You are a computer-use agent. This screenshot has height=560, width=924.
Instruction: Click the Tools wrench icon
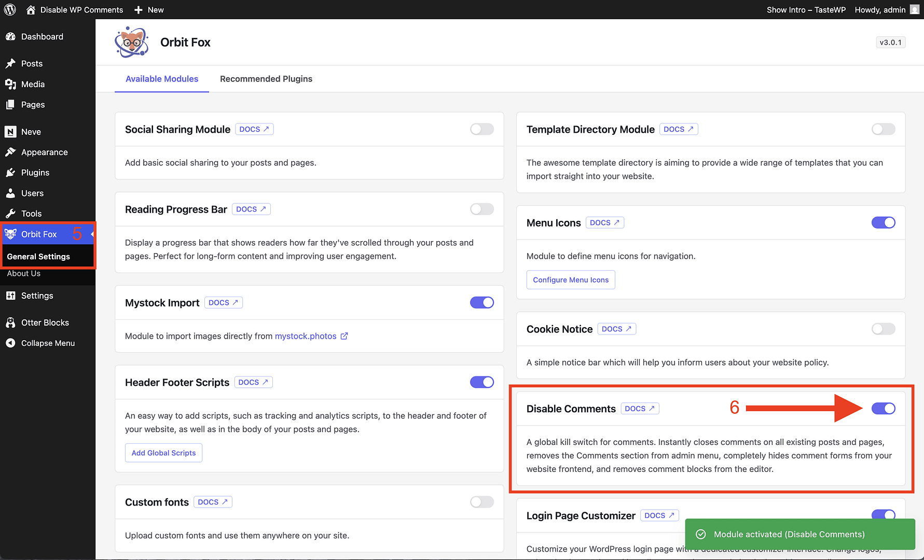[10, 213]
